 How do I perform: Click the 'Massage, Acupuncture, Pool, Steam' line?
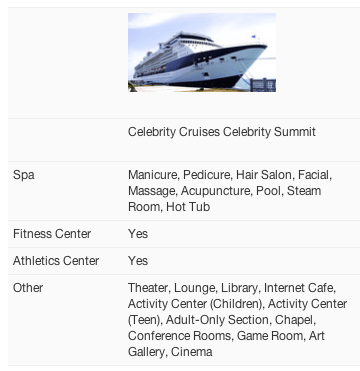coord(225,191)
